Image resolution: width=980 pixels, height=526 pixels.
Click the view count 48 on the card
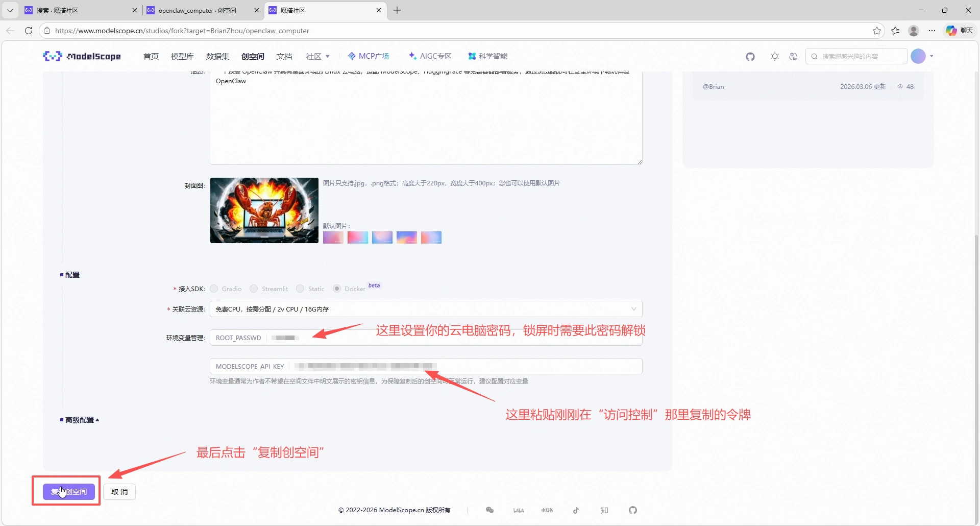(906, 87)
